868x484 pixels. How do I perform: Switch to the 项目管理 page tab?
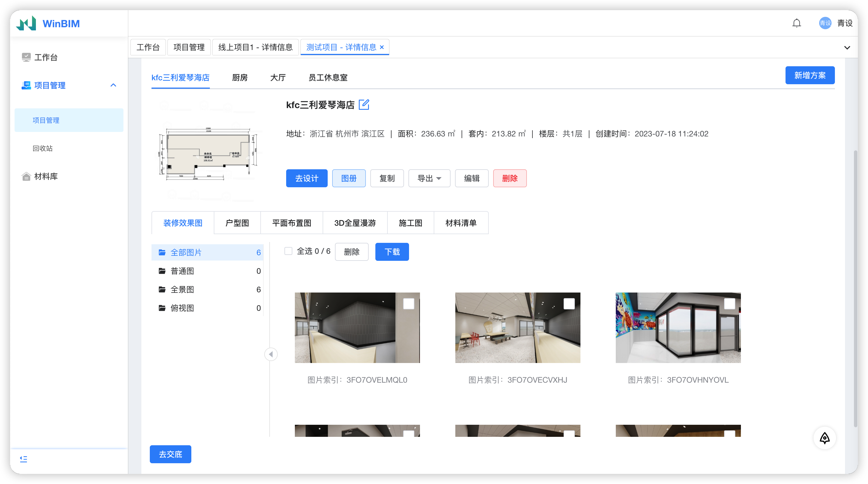189,47
